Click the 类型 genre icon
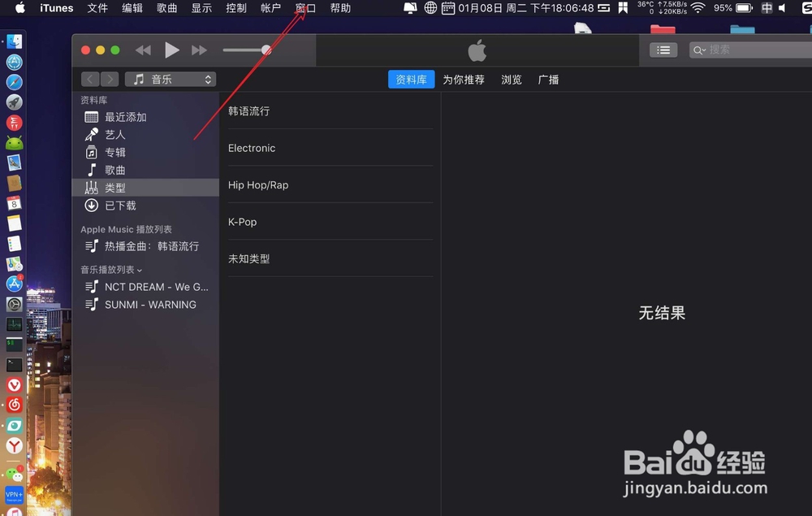Image resolution: width=812 pixels, height=516 pixels. click(91, 188)
